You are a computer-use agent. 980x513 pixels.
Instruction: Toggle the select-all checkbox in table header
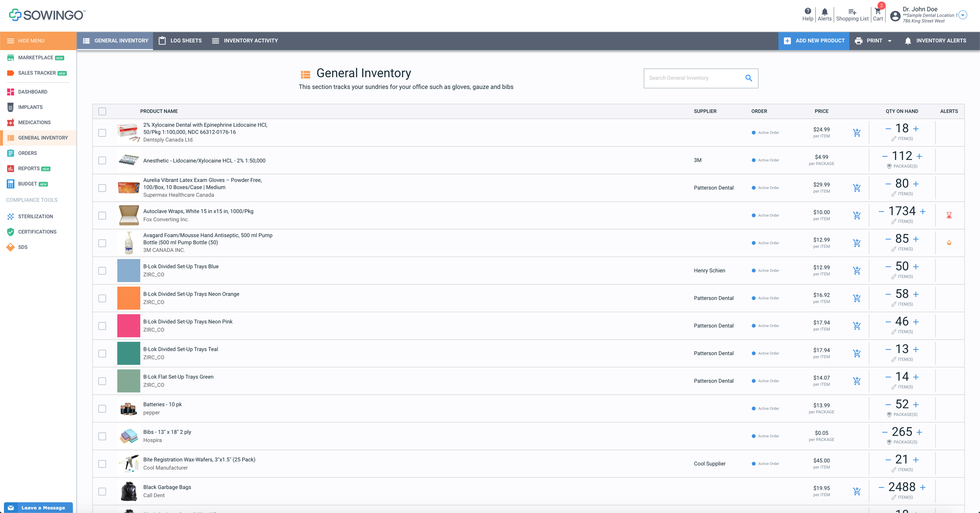point(102,111)
